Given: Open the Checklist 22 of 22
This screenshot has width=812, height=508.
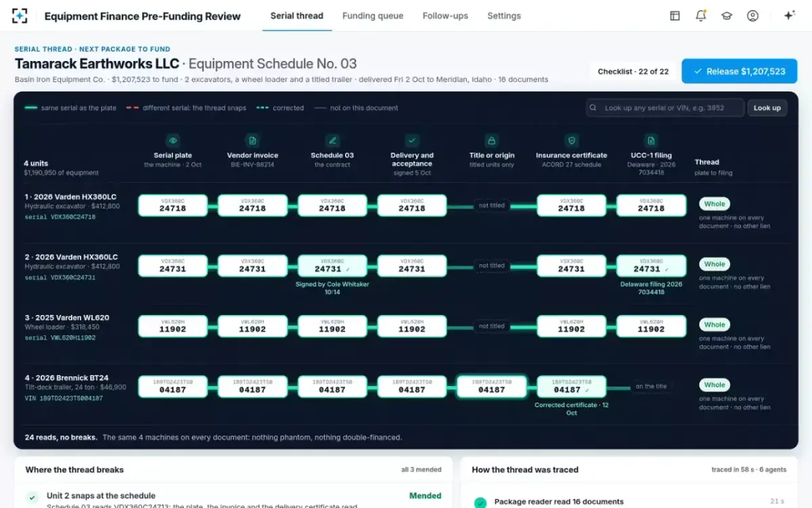Looking at the screenshot, I should (x=633, y=71).
